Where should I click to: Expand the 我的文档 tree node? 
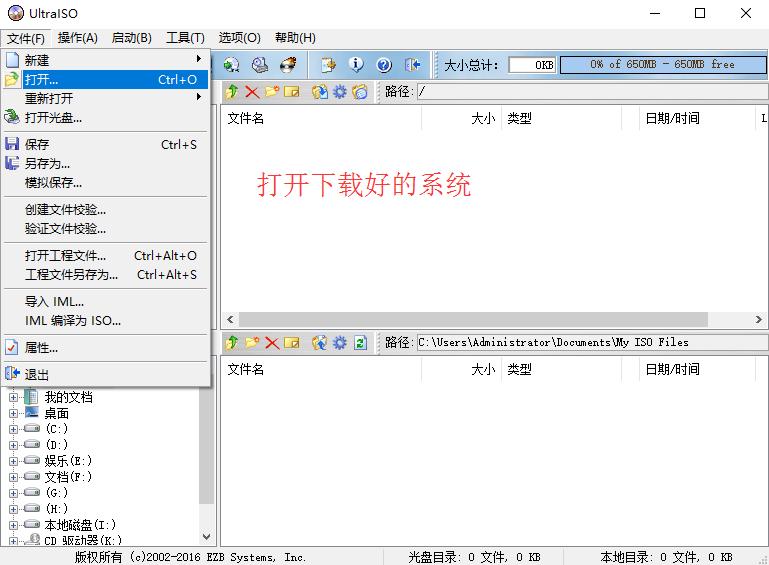coord(14,397)
